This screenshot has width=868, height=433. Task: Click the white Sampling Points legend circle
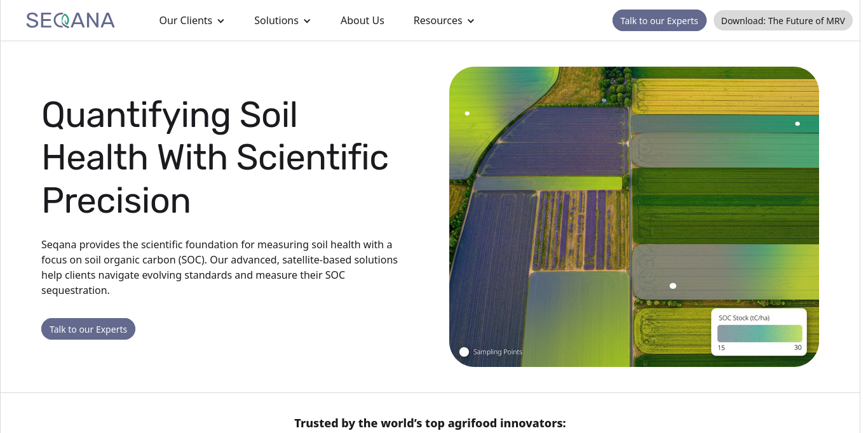(x=464, y=352)
